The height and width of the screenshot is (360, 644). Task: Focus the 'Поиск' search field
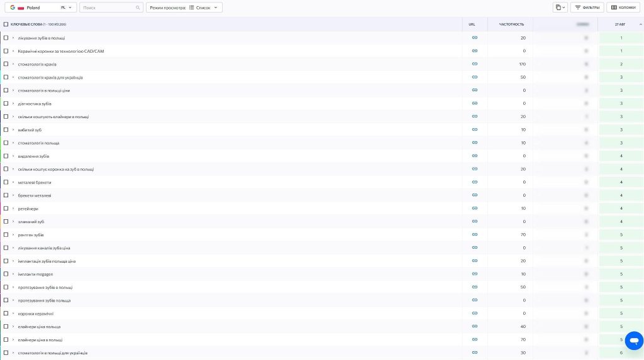pyautogui.click(x=107, y=8)
